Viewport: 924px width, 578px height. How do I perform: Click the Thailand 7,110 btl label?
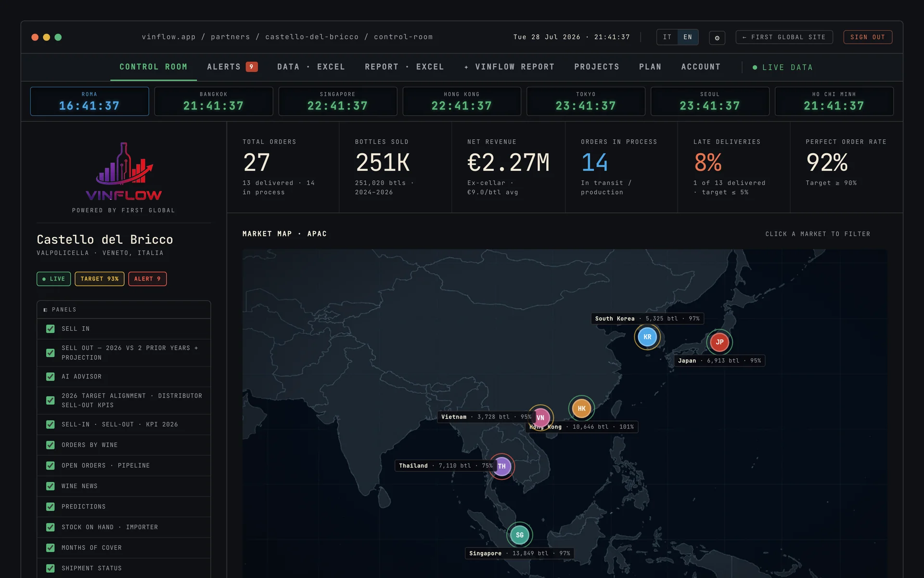(446, 466)
